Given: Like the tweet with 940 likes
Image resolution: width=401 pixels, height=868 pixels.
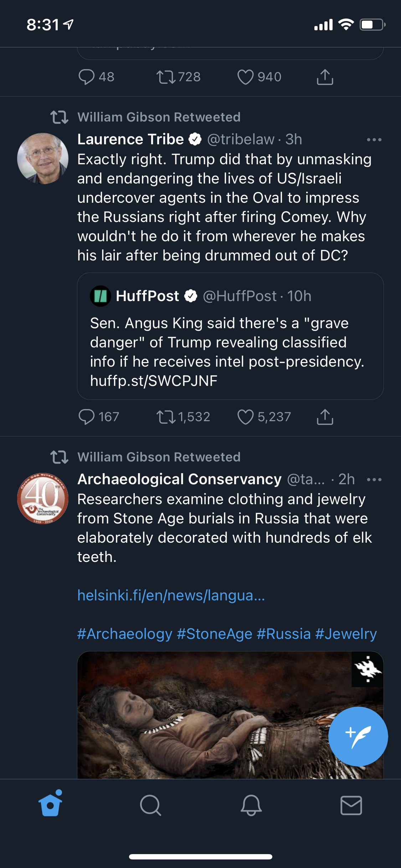Looking at the screenshot, I should click(246, 77).
